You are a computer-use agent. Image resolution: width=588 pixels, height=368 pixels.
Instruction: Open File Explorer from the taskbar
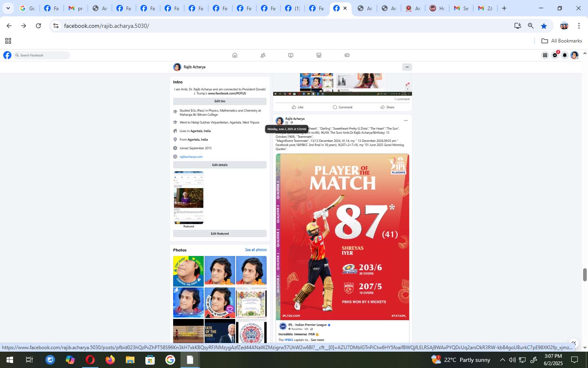[x=130, y=360]
